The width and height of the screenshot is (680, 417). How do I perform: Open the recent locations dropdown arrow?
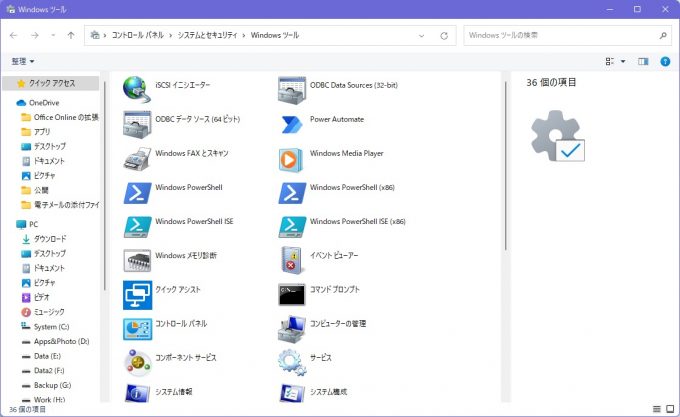(x=53, y=35)
